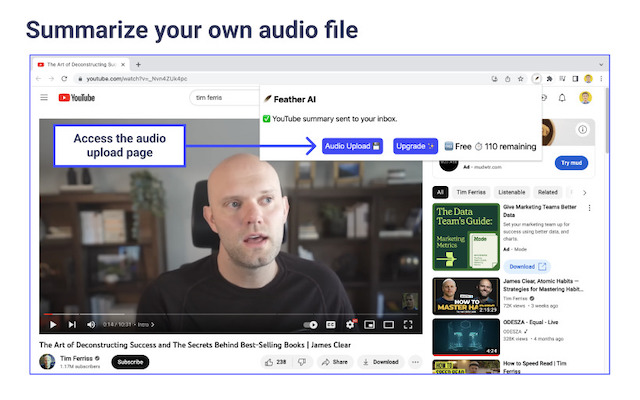This screenshot has height=400, width=640.
Task: Click the page vertical scrollbar
Action: (x=607, y=121)
